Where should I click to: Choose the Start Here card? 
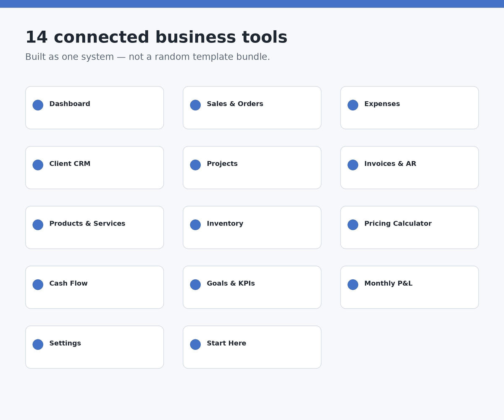coord(252,347)
